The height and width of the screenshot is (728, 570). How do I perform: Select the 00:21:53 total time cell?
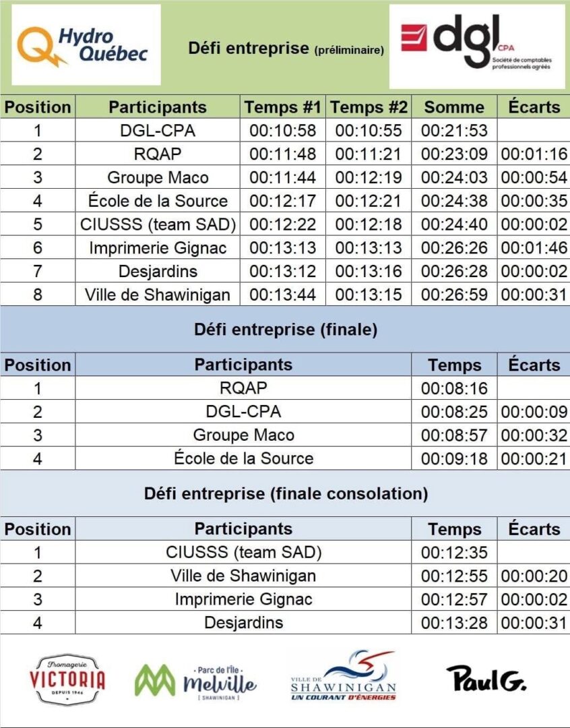(x=454, y=130)
